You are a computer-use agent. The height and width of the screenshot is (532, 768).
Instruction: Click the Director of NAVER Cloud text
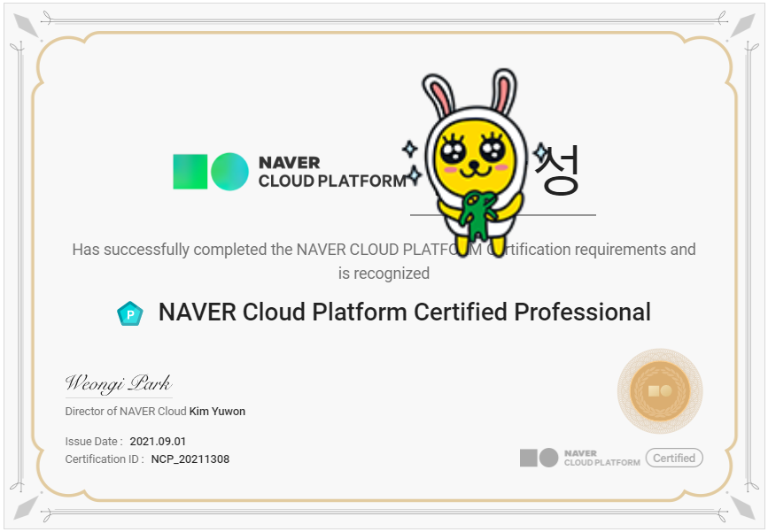pos(126,411)
